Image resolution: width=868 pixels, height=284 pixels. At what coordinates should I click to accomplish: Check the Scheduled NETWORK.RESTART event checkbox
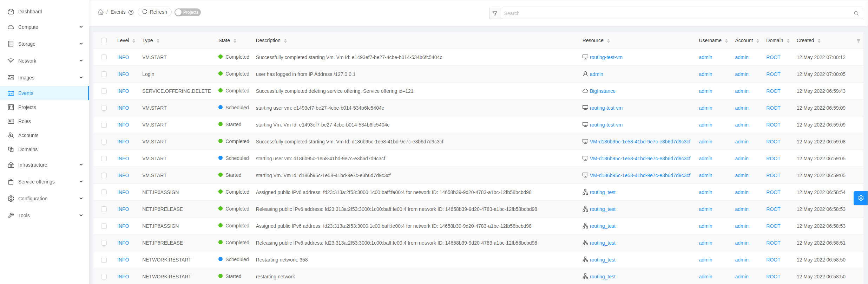(x=104, y=260)
